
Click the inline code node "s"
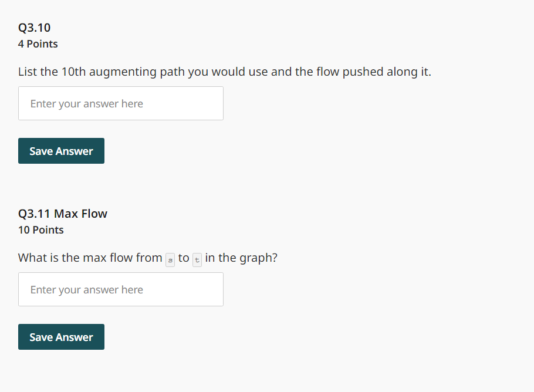(170, 260)
